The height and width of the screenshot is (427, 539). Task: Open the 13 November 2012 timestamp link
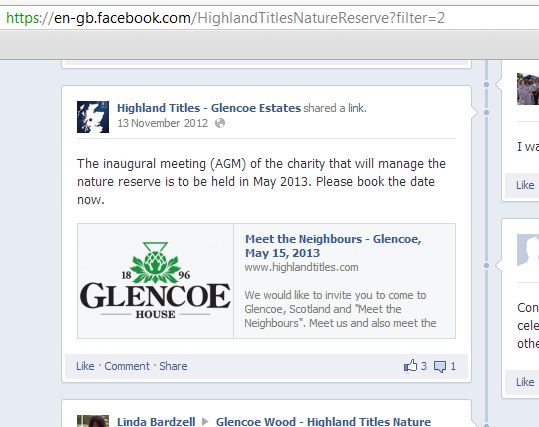pos(163,123)
